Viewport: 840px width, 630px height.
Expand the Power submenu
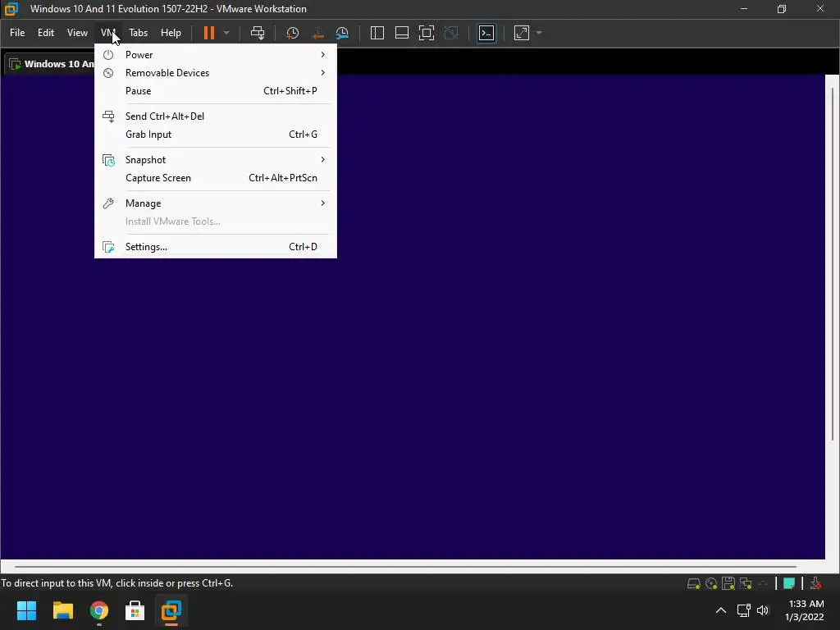click(216, 55)
